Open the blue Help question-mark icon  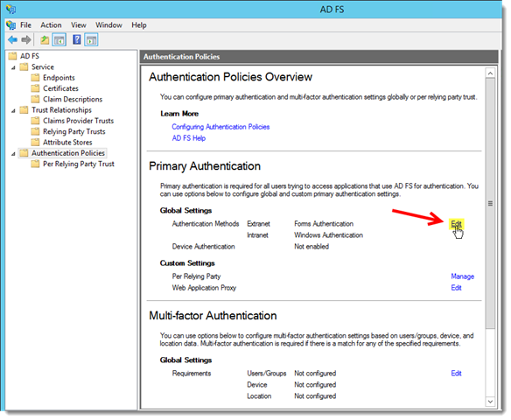pyautogui.click(x=77, y=39)
